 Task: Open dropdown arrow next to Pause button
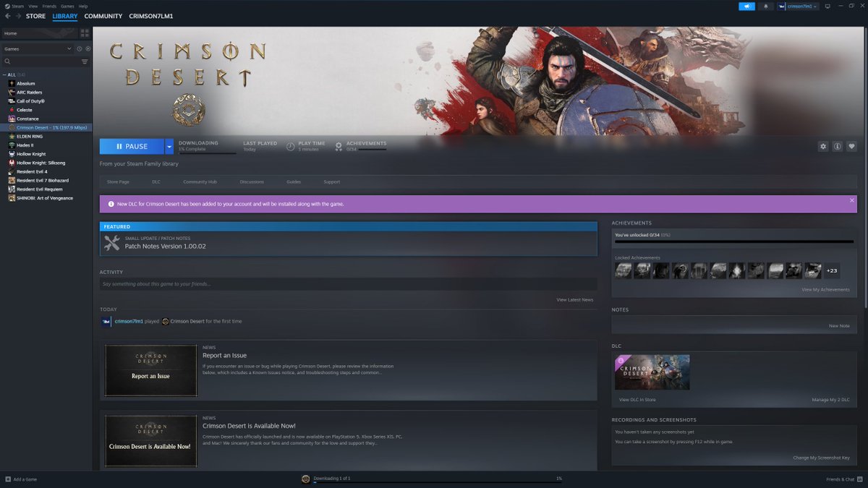coord(169,146)
